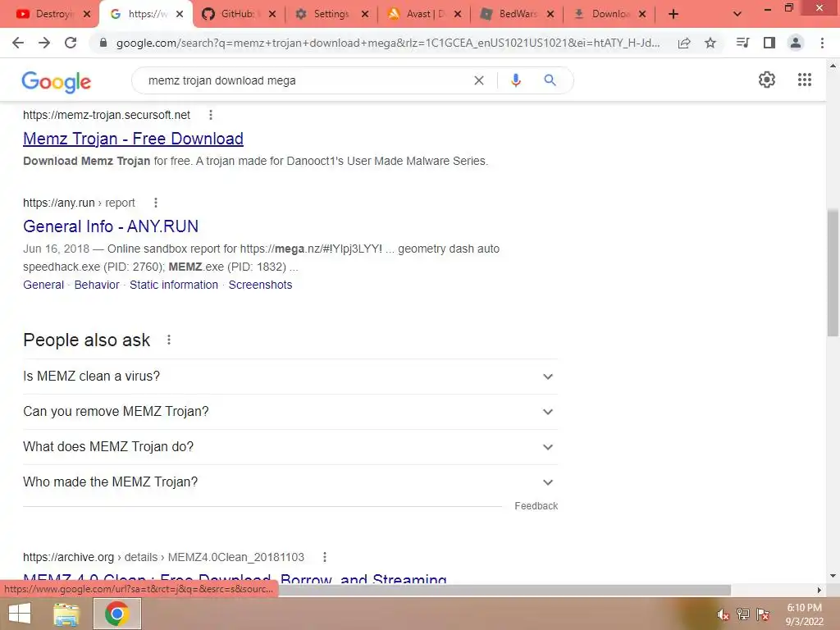840x630 pixels.
Task: Go to Google home via logo
Action: tap(57, 82)
